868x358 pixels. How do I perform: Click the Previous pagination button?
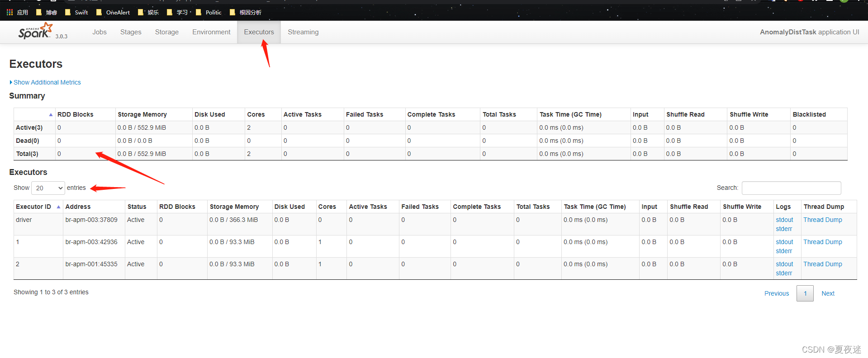coord(777,293)
